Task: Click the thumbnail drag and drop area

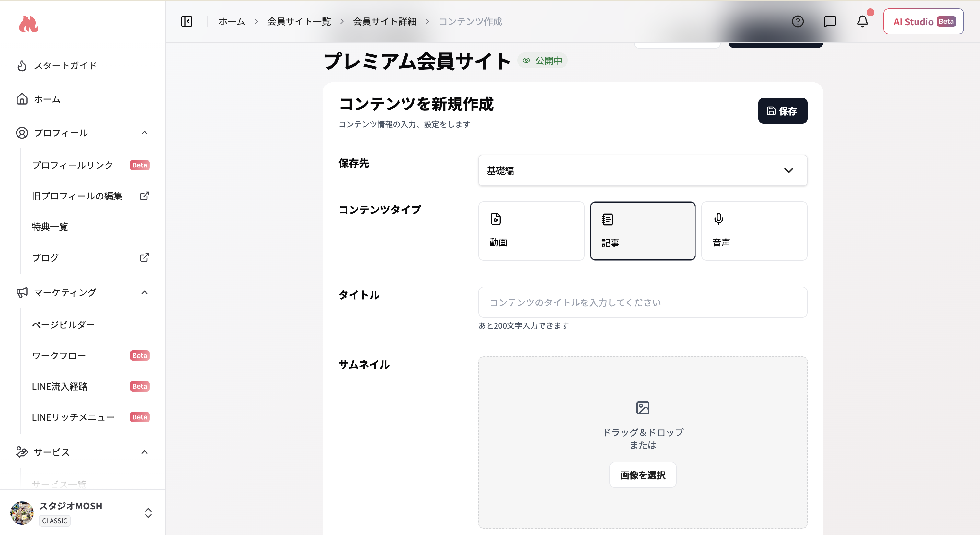Action: [x=643, y=442]
